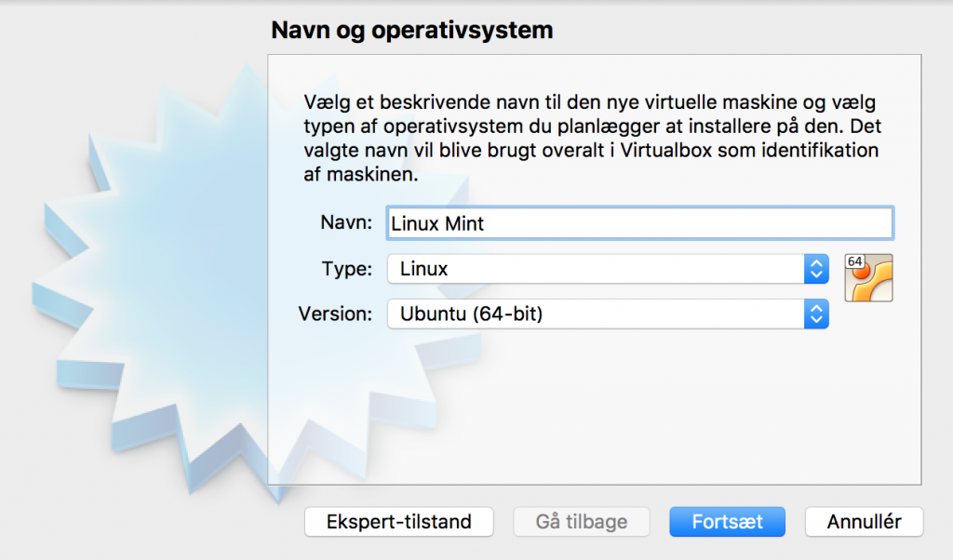Open the Type dropdown showing Linux
This screenshot has height=560, width=953.
[x=596, y=270]
